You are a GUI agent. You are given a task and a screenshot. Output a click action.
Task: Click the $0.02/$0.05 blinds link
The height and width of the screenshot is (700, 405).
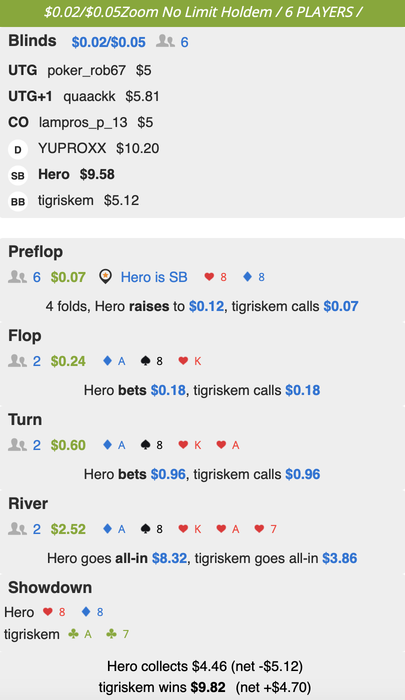(109, 42)
